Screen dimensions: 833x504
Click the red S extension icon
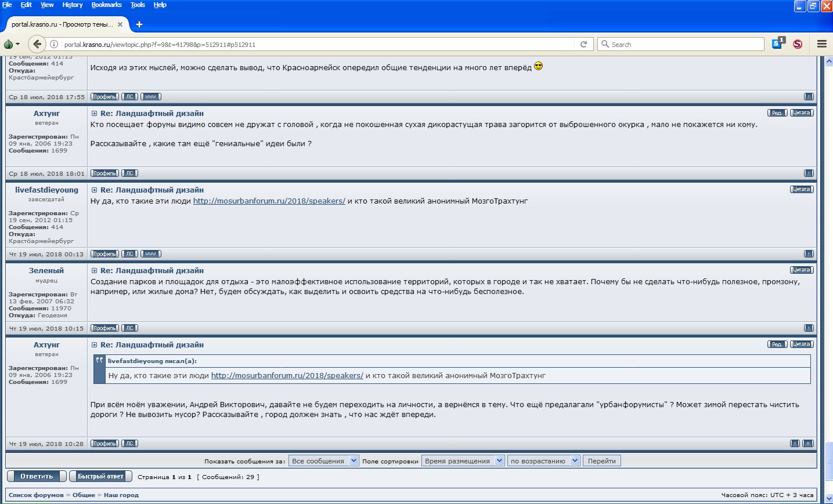[798, 44]
